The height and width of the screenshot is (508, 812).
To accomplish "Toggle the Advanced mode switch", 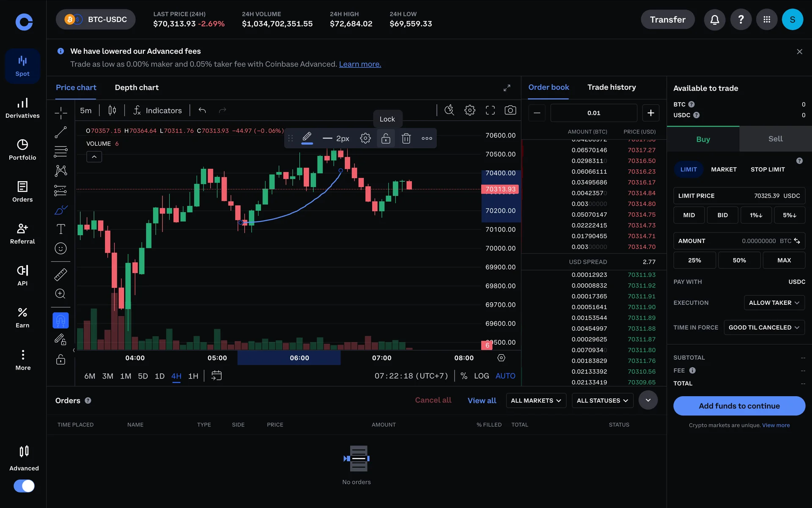I will point(24,486).
